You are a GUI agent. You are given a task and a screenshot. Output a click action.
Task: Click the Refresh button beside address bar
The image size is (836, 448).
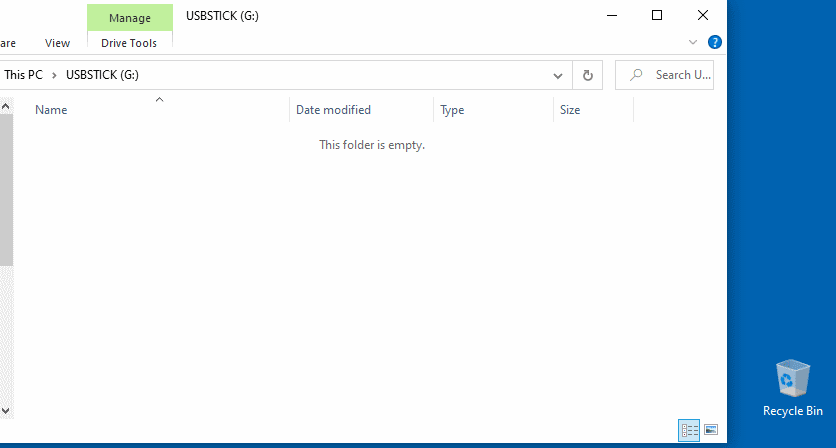588,75
